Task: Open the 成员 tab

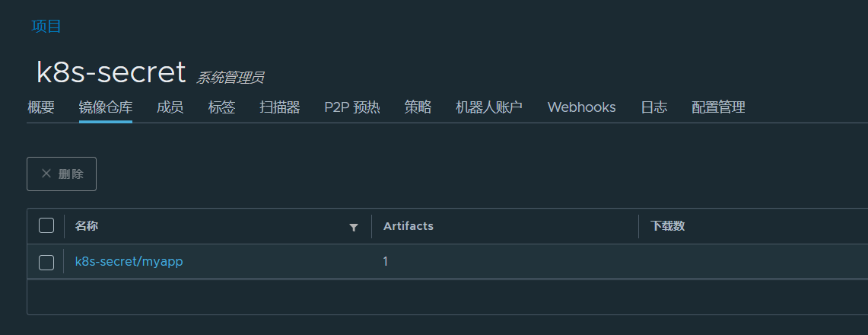Action: tap(170, 107)
